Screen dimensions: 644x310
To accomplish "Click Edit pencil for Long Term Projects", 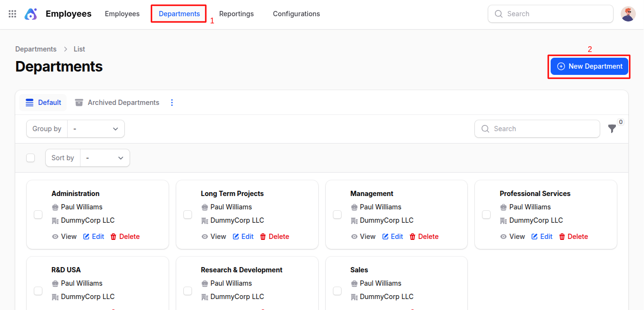I will click(236, 237).
